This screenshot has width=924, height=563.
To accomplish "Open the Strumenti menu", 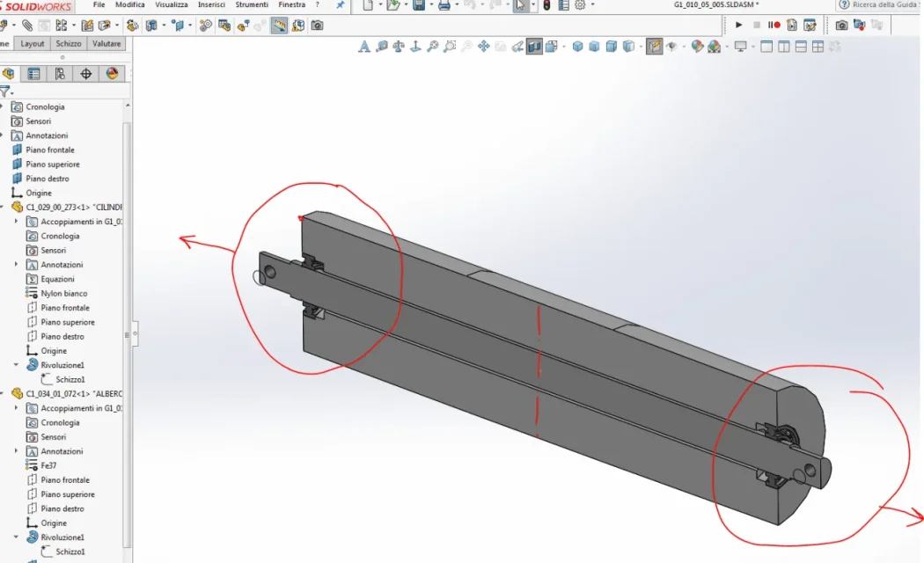I will [252, 4].
